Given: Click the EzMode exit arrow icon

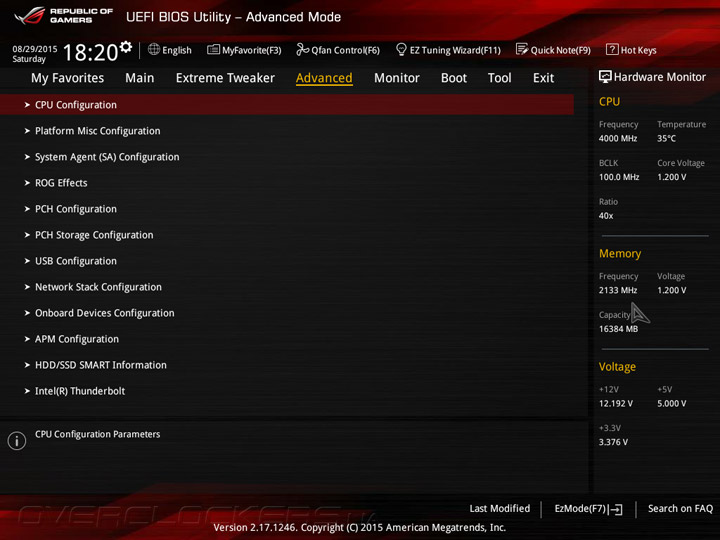Looking at the screenshot, I should [616, 509].
